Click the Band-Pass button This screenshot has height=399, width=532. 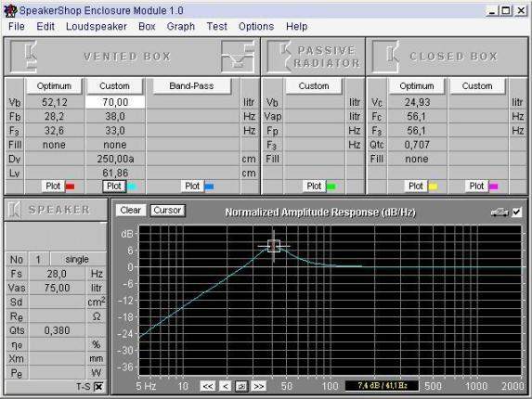tap(191, 86)
